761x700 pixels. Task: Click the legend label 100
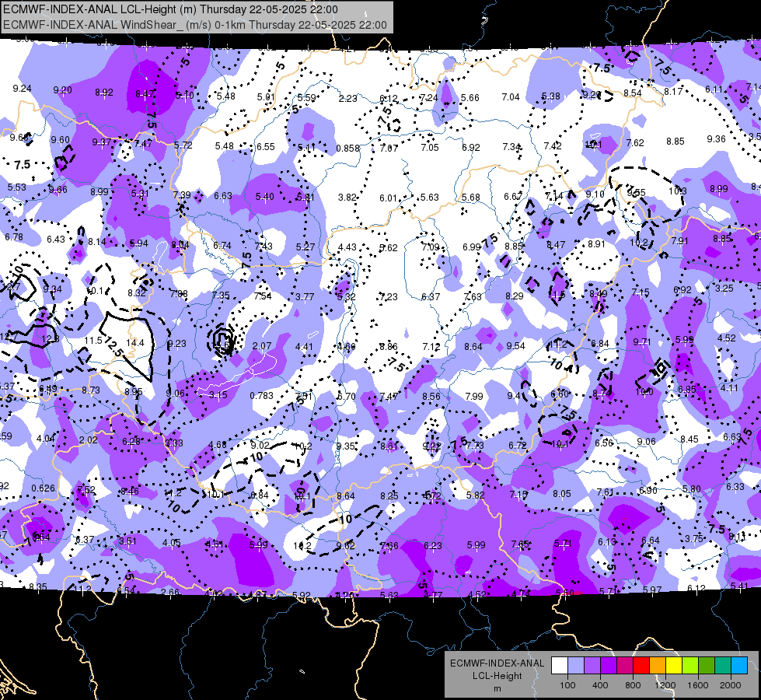(567, 685)
